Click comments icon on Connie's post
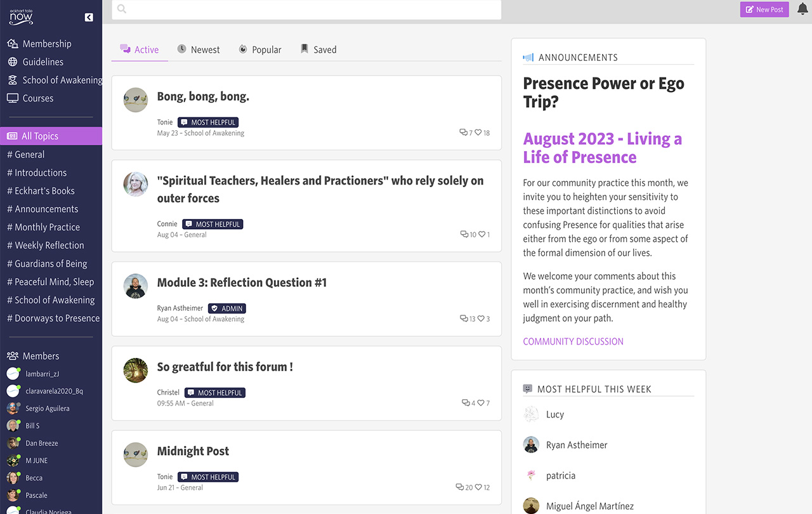The height and width of the screenshot is (514, 812). point(464,234)
